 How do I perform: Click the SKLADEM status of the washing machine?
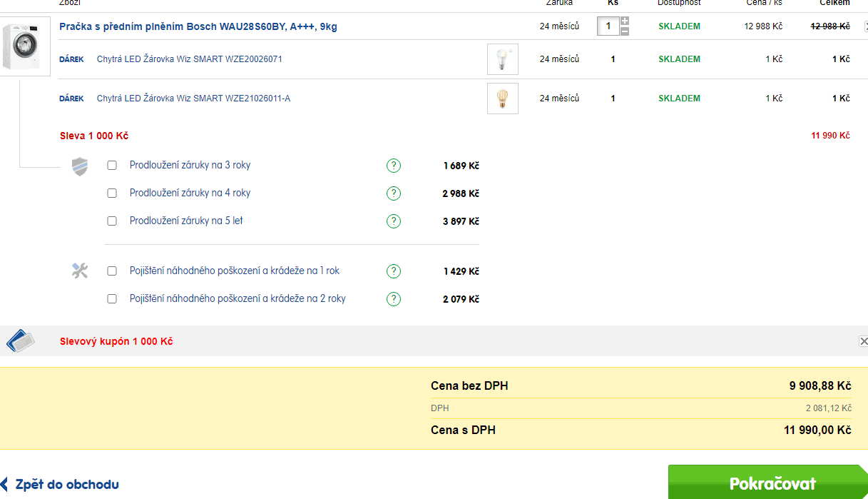[x=679, y=26]
